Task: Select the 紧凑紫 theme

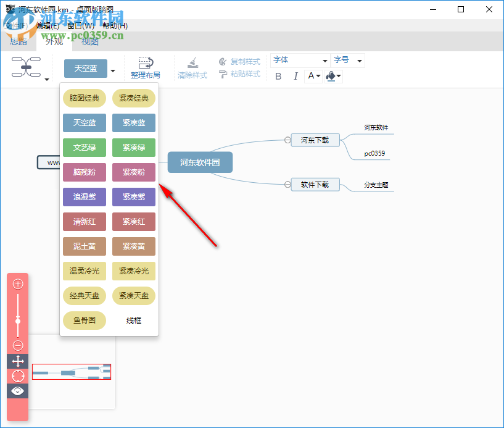Action: [133, 197]
